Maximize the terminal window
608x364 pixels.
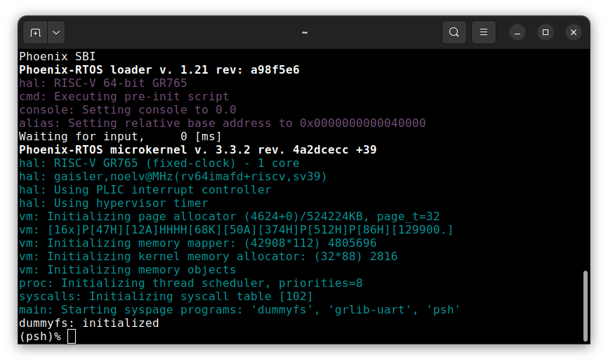(x=546, y=32)
